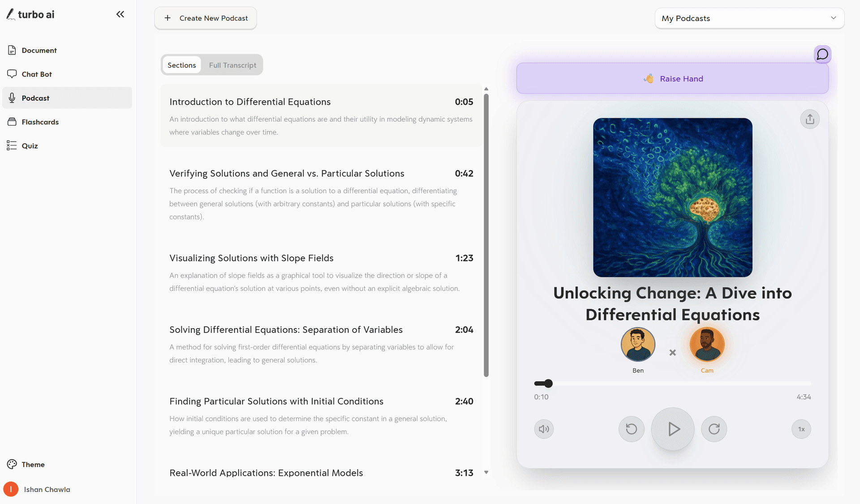The image size is (860, 504).
Task: Click sections list scroll up arrow
Action: coord(486,89)
